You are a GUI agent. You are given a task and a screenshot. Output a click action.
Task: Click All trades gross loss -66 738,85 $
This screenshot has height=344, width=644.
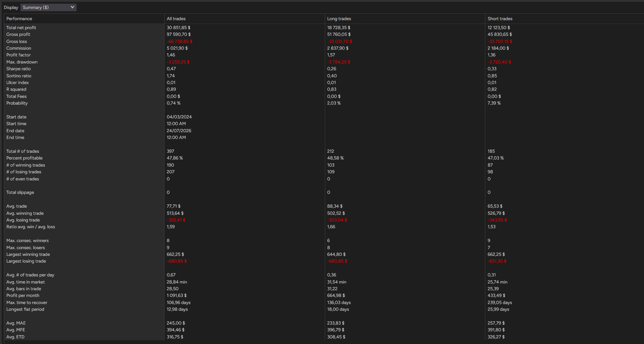[180, 41]
